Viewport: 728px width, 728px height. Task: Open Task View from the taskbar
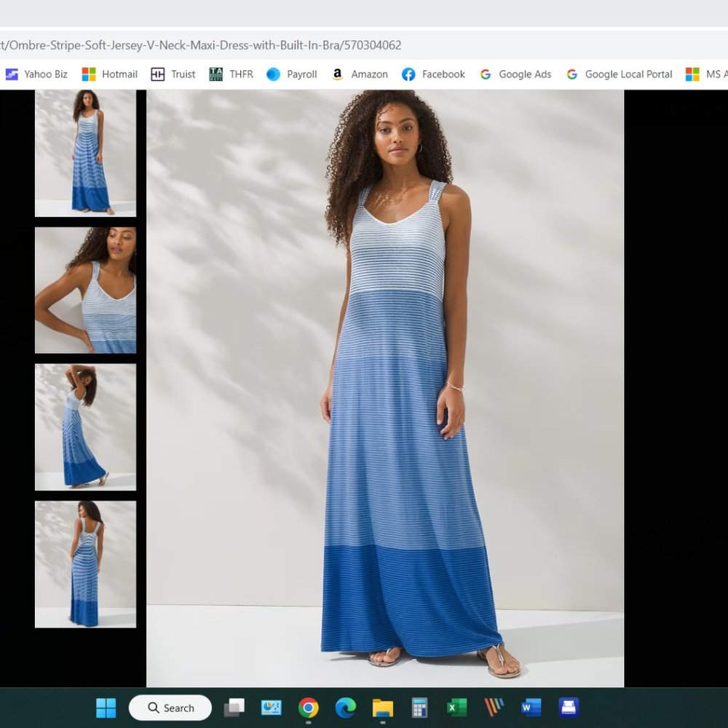click(234, 708)
